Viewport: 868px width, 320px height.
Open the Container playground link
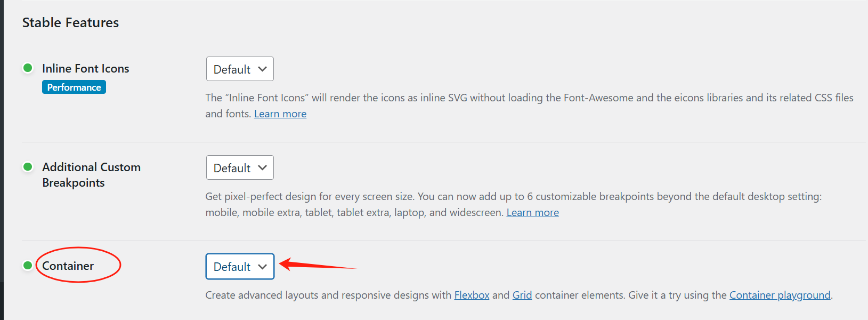pyautogui.click(x=780, y=294)
